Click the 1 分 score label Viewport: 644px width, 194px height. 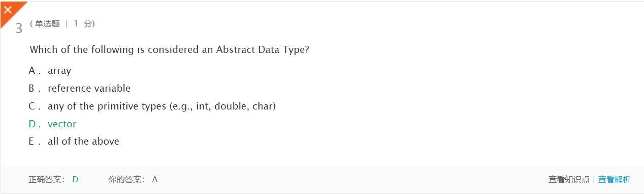pos(83,23)
